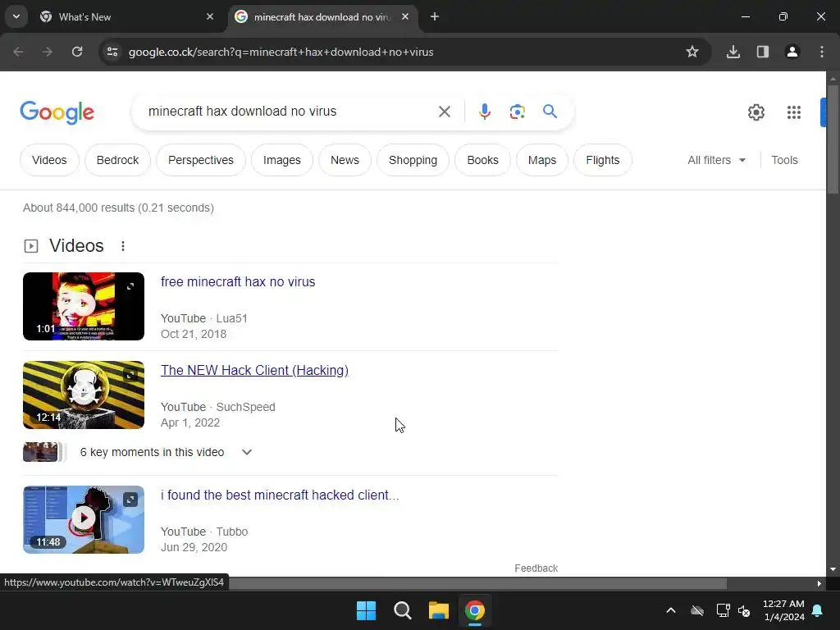Click horizontal scrollbar right arrow
Image resolution: width=840 pixels, height=630 pixels.
pos(819,583)
